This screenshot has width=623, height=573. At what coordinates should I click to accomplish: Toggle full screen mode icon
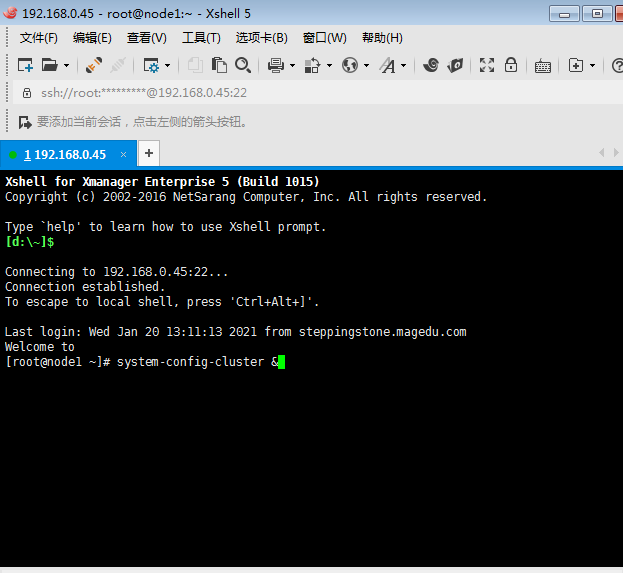pyautogui.click(x=487, y=65)
